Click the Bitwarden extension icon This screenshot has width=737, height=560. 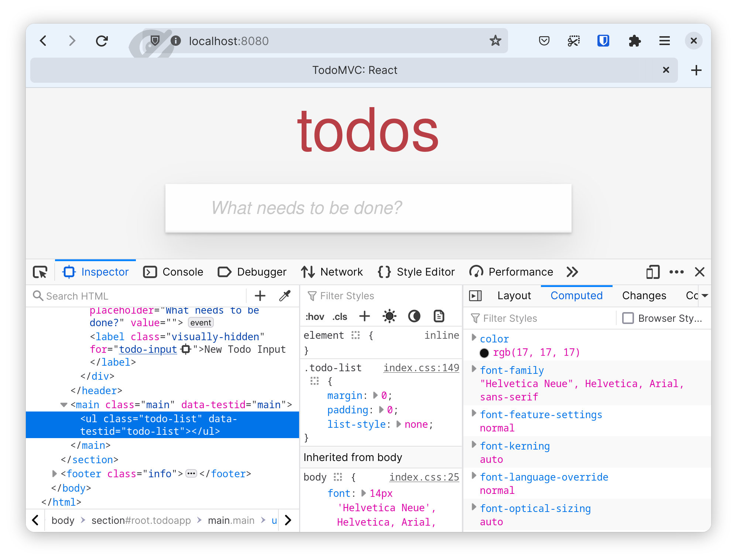pos(603,41)
